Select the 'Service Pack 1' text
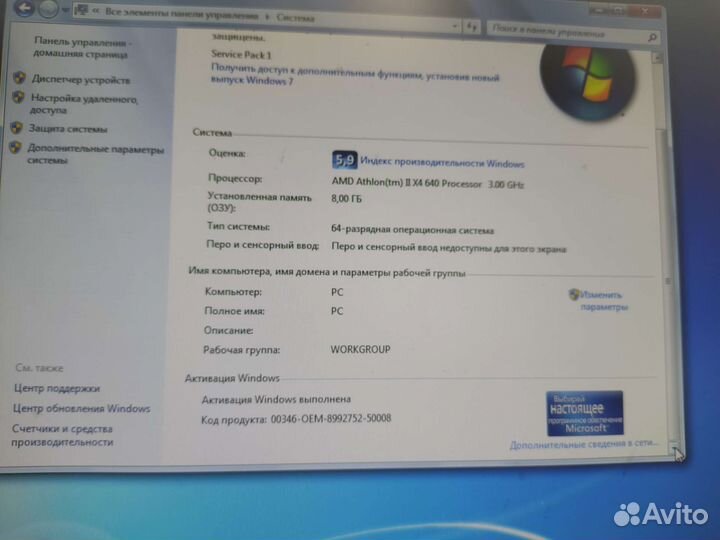This screenshot has width=720, height=540. [241, 55]
